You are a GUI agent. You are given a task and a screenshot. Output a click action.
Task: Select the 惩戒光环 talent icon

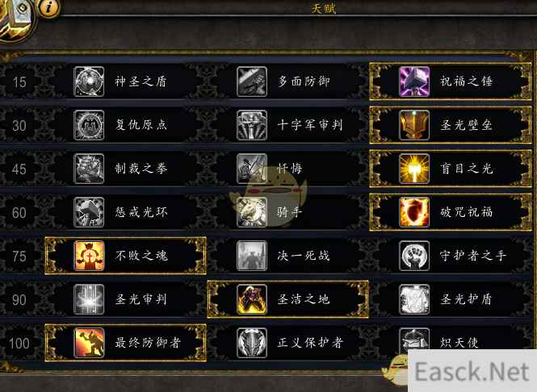click(x=89, y=212)
